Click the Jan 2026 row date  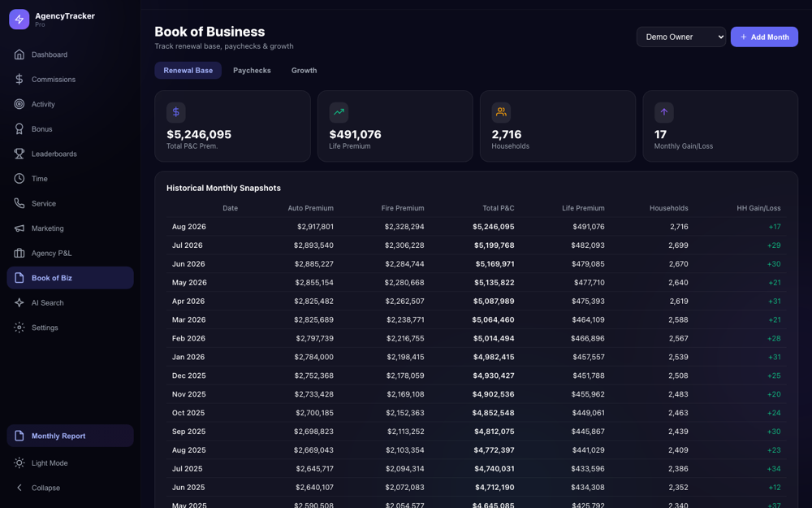coord(188,357)
